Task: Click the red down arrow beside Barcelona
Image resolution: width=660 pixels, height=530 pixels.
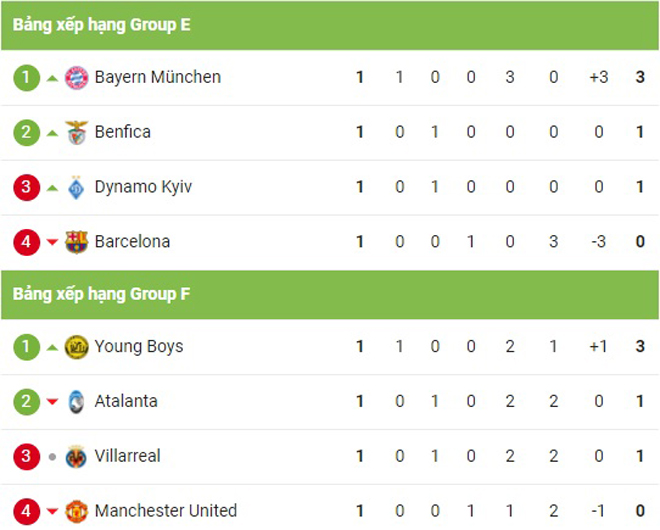Action: coord(52,242)
